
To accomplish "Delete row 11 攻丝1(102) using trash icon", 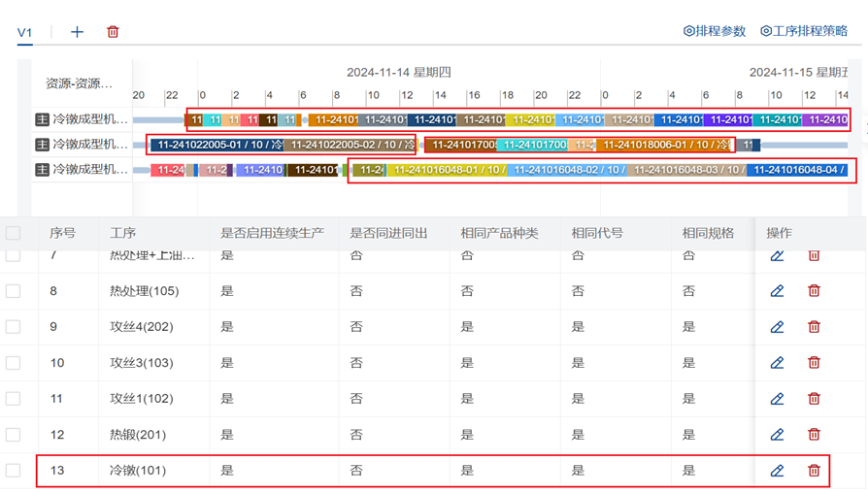I will pyautogui.click(x=814, y=399).
